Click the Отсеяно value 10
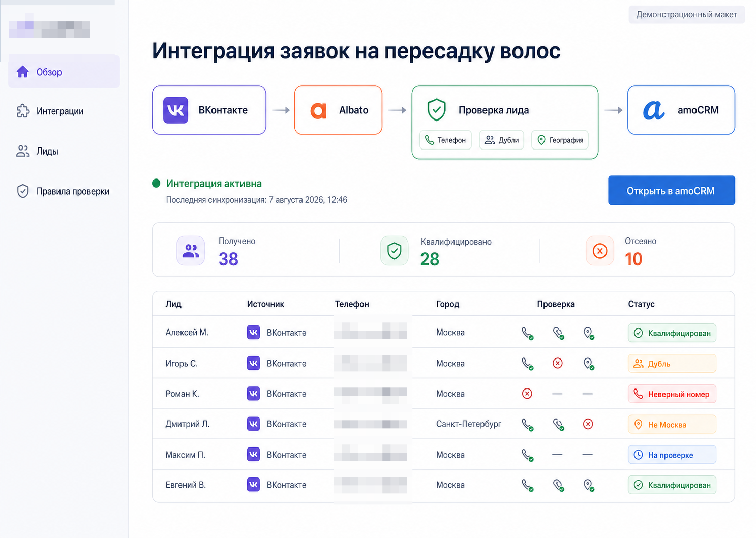The image size is (756, 538). click(x=633, y=259)
